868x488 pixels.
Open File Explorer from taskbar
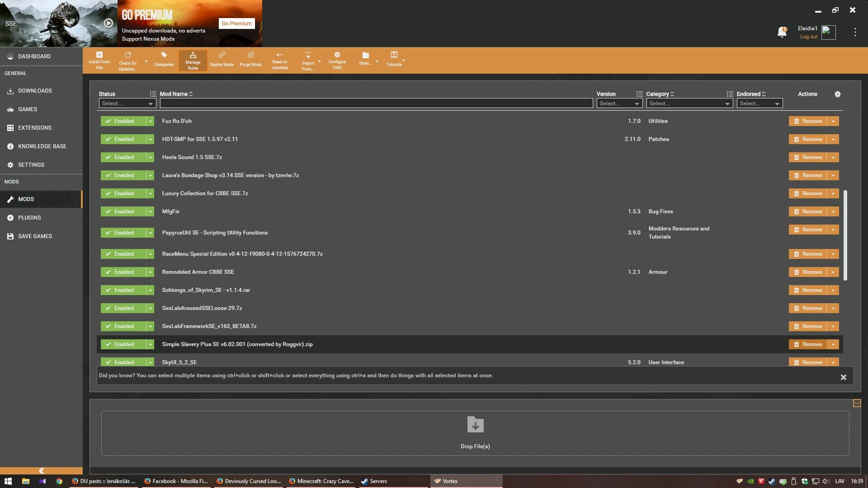pos(25,481)
